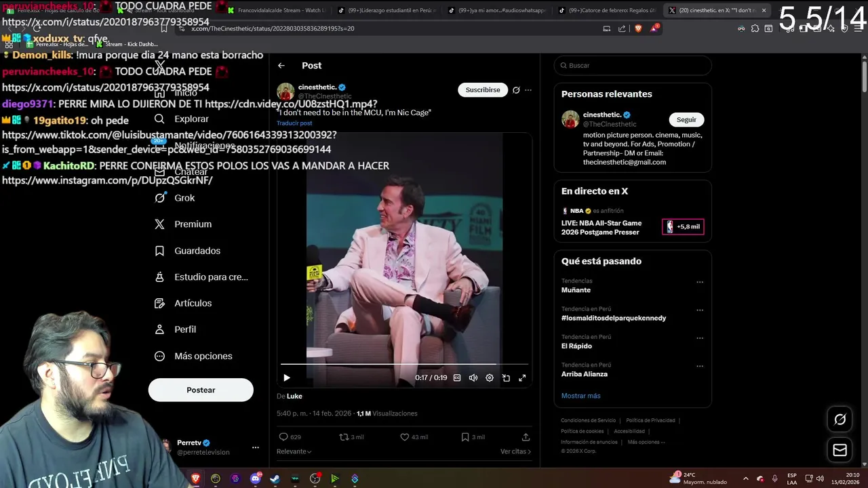Open cinesthetic avatar in Personas relevantes
Viewport: 868px width, 488px height.
[x=570, y=119]
